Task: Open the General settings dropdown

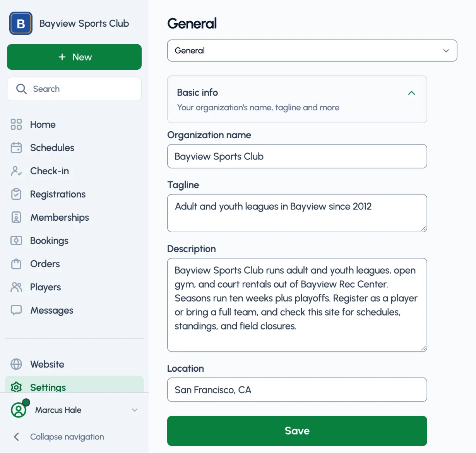Action: 312,50
